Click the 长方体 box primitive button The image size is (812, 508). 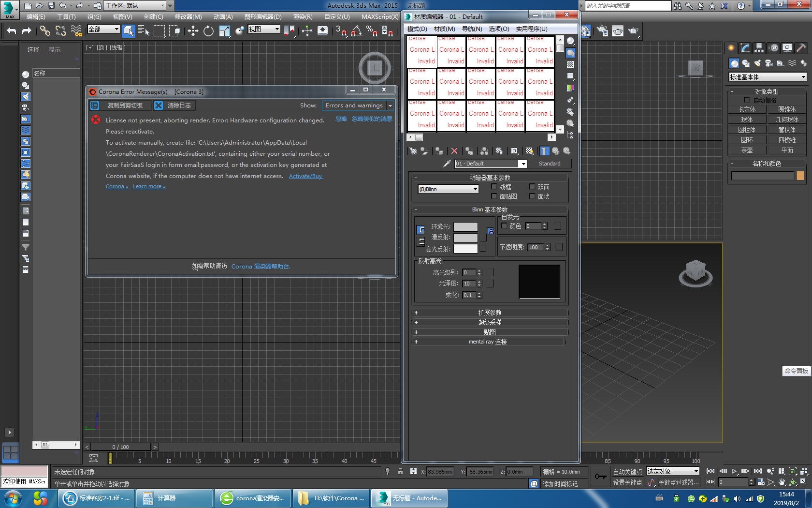pyautogui.click(x=747, y=110)
